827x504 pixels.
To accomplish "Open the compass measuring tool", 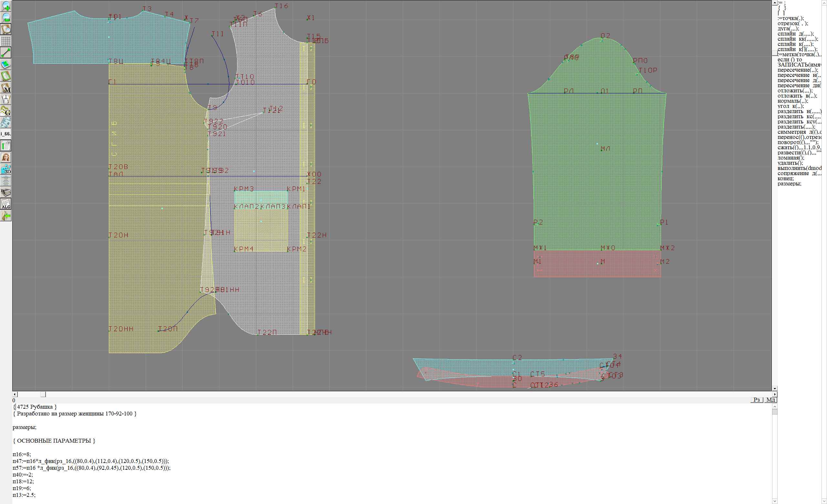I will 6,99.
